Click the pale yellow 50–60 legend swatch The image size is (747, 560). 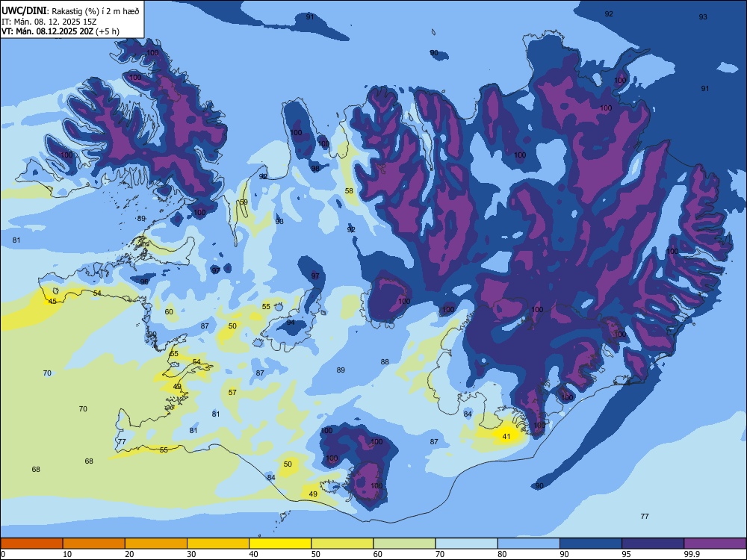(342, 544)
